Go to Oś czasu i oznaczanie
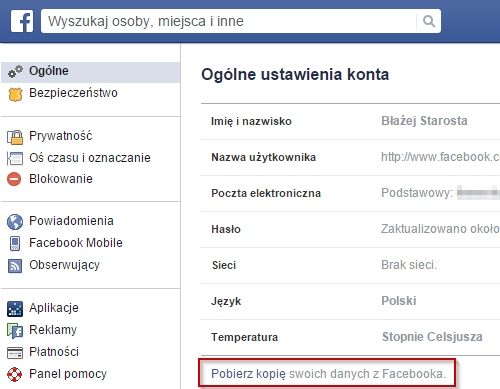Screen dimensions: 500x389 tap(91, 158)
